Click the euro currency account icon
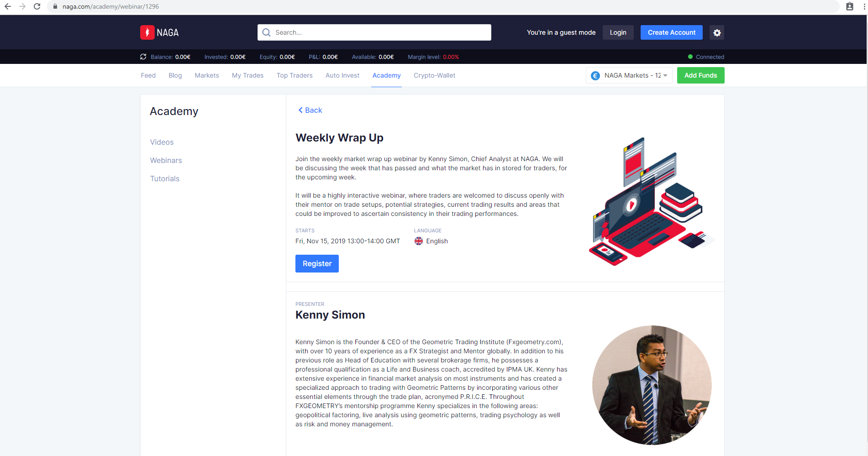This screenshot has height=456, width=868. click(x=595, y=76)
